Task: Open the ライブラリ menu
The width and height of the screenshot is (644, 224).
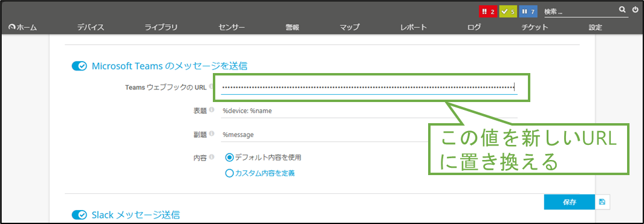Action: [x=161, y=28]
